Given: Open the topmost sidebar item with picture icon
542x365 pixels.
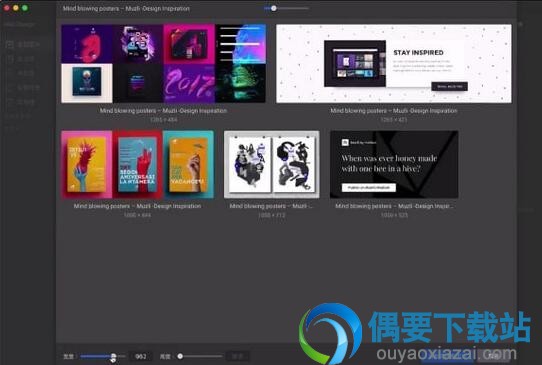Looking at the screenshot, I should coord(24,45).
